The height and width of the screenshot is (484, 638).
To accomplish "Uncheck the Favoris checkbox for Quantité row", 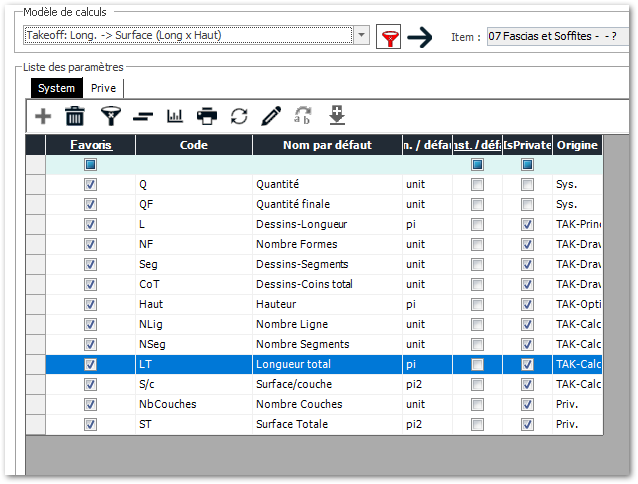I will coord(91,185).
